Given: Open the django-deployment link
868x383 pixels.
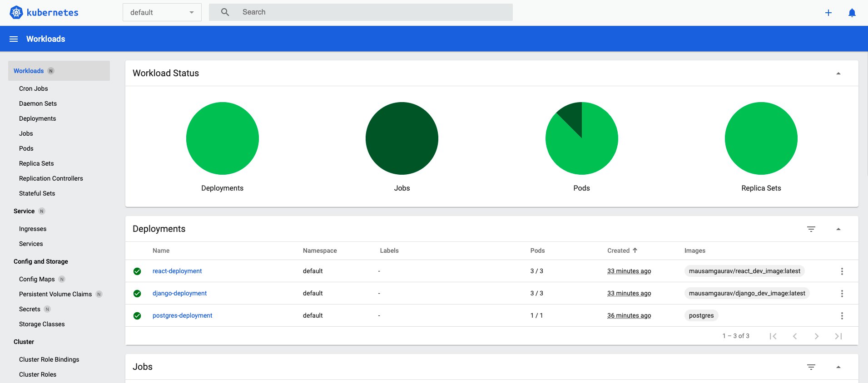Looking at the screenshot, I should 179,293.
